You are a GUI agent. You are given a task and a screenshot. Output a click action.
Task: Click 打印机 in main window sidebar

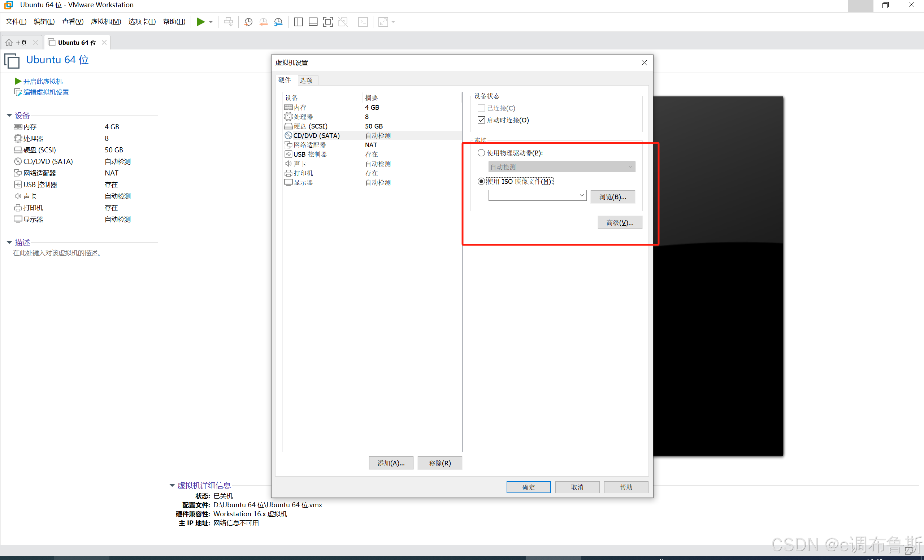pyautogui.click(x=33, y=208)
